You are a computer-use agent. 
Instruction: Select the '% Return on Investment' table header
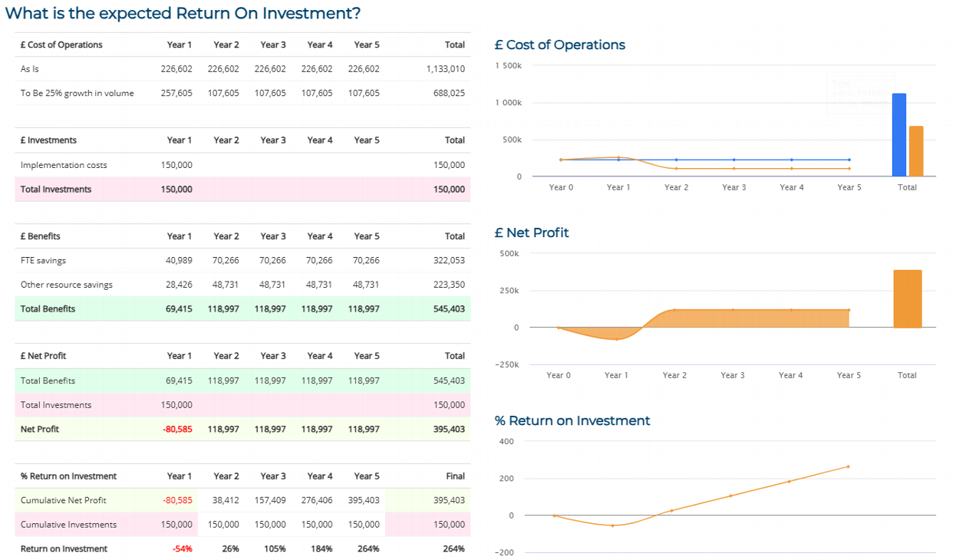coord(69,476)
